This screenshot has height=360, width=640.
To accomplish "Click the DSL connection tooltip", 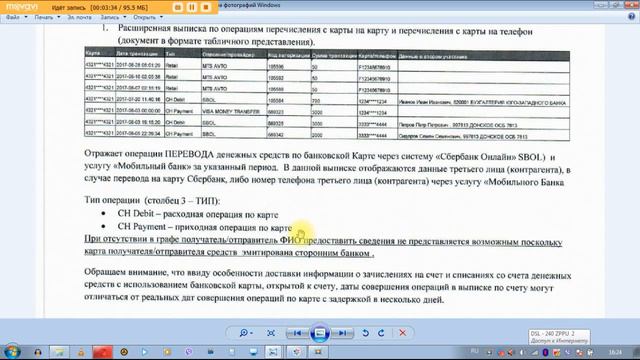I will pos(559,337).
